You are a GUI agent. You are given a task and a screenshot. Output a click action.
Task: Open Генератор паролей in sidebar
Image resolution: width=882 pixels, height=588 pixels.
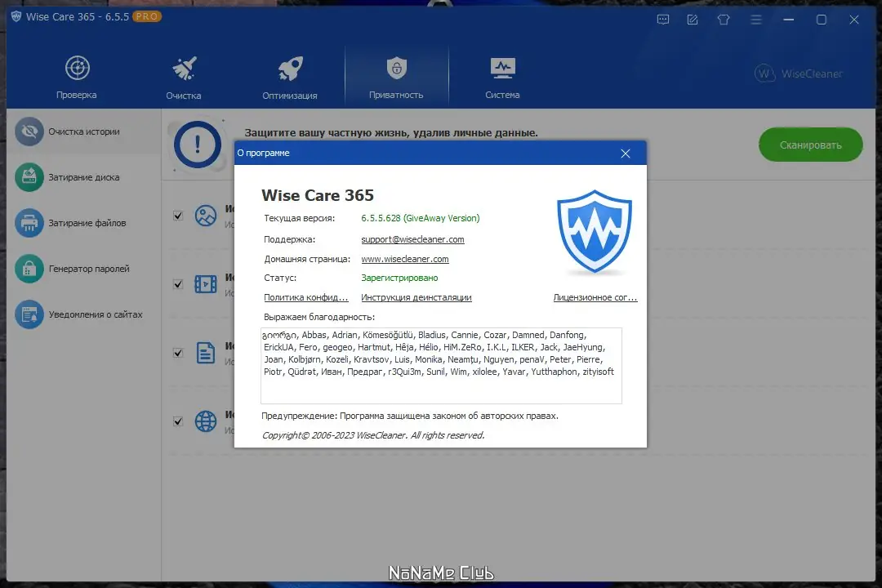83,269
